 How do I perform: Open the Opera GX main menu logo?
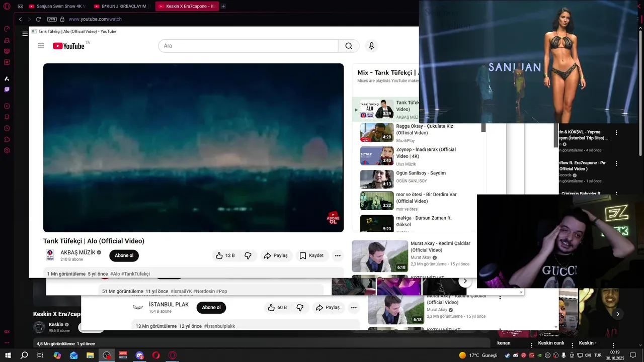pyautogui.click(x=7, y=6)
